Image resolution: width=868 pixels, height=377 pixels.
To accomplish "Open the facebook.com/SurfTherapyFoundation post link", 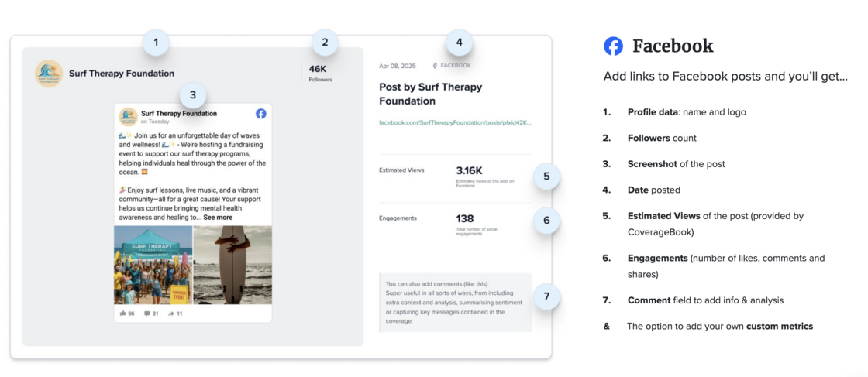I will [x=455, y=122].
